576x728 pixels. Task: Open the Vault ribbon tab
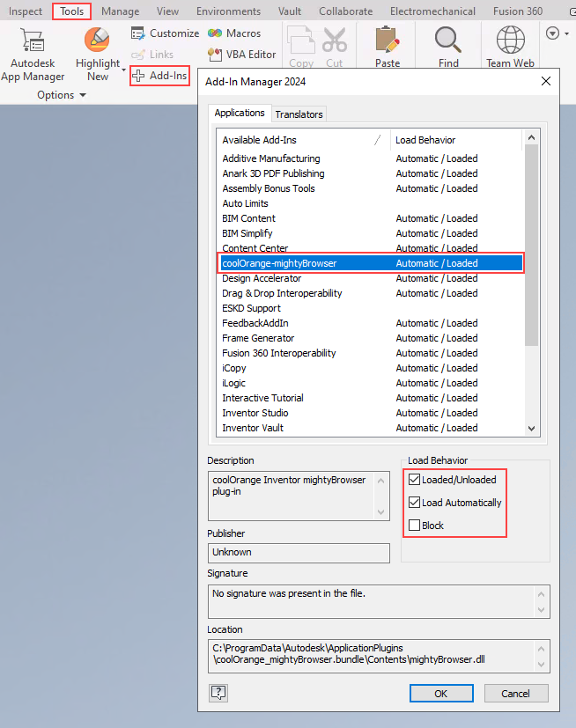pos(290,11)
